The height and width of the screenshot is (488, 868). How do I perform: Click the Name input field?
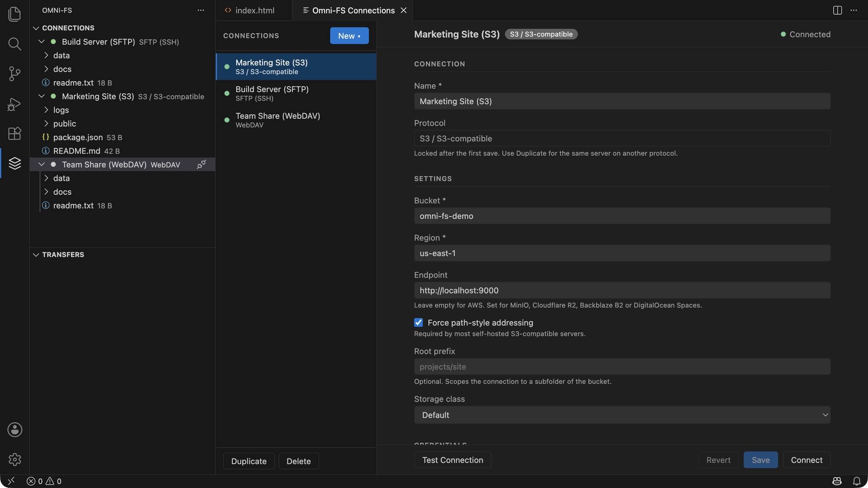coord(622,101)
